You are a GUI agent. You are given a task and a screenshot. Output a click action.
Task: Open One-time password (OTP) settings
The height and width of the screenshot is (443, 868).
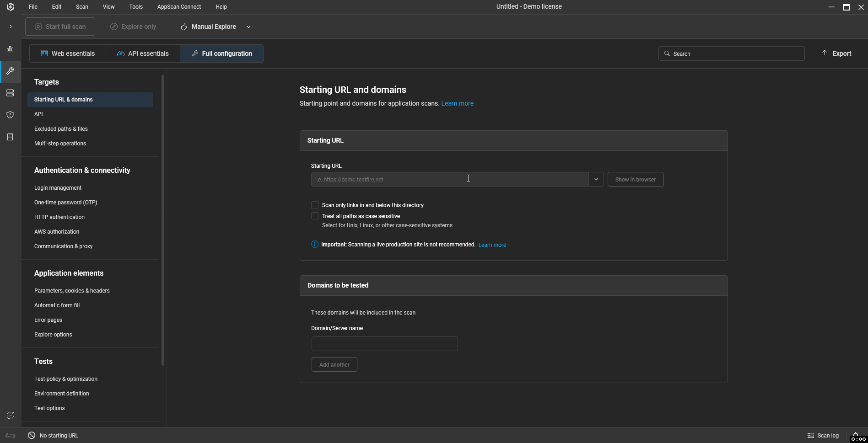point(65,203)
